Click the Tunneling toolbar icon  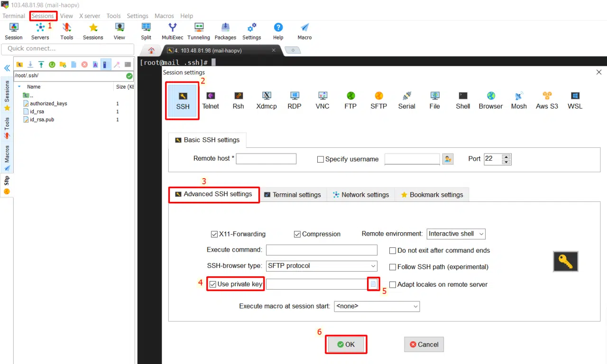coord(199,31)
